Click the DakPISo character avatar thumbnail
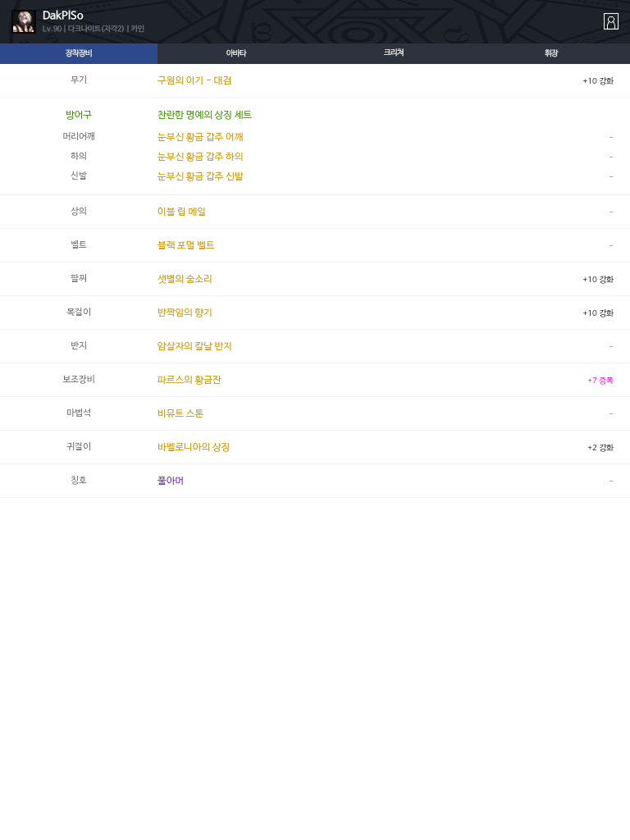 [x=23, y=22]
